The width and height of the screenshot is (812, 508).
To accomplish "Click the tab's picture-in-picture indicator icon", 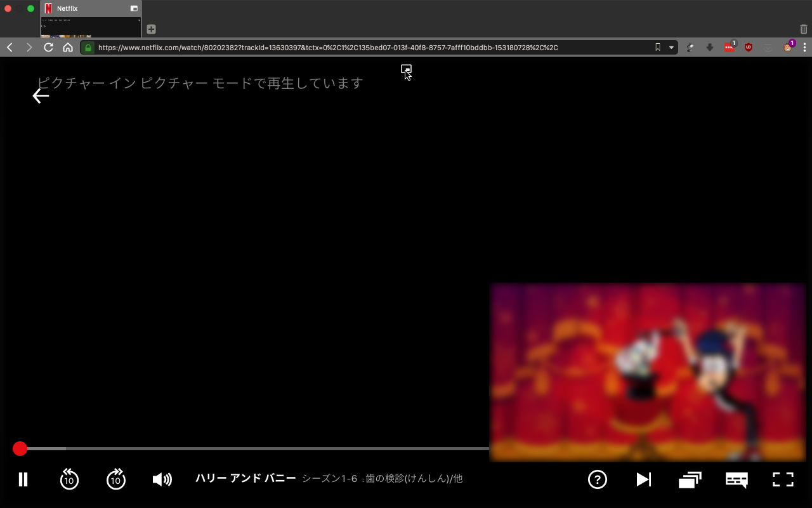I will (134, 9).
